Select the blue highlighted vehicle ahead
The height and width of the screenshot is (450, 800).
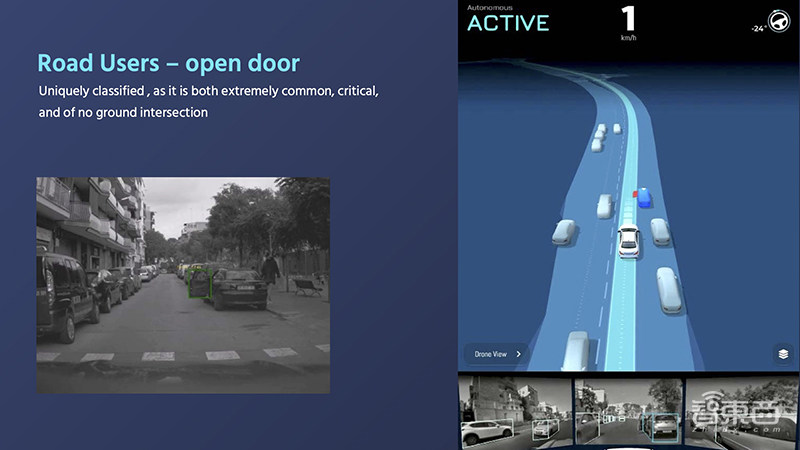click(645, 197)
